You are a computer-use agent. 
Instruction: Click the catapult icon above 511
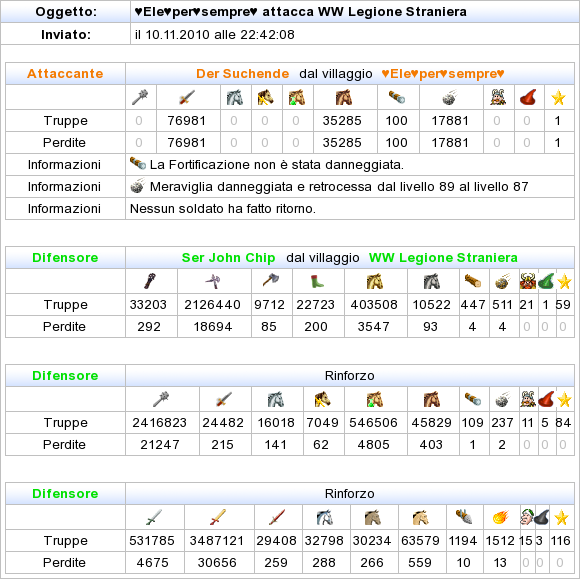click(502, 281)
